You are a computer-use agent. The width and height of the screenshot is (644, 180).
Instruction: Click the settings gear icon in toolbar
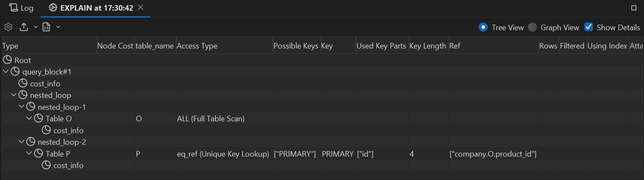click(x=8, y=27)
